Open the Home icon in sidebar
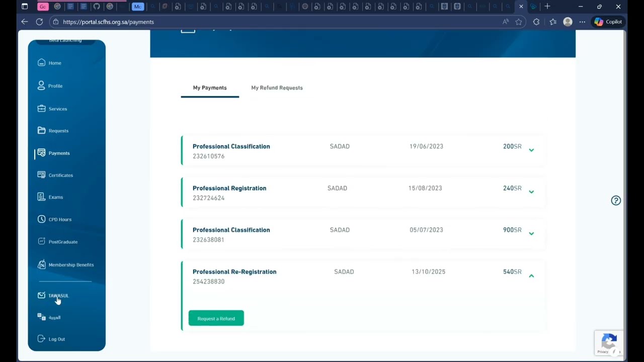 coord(41,63)
